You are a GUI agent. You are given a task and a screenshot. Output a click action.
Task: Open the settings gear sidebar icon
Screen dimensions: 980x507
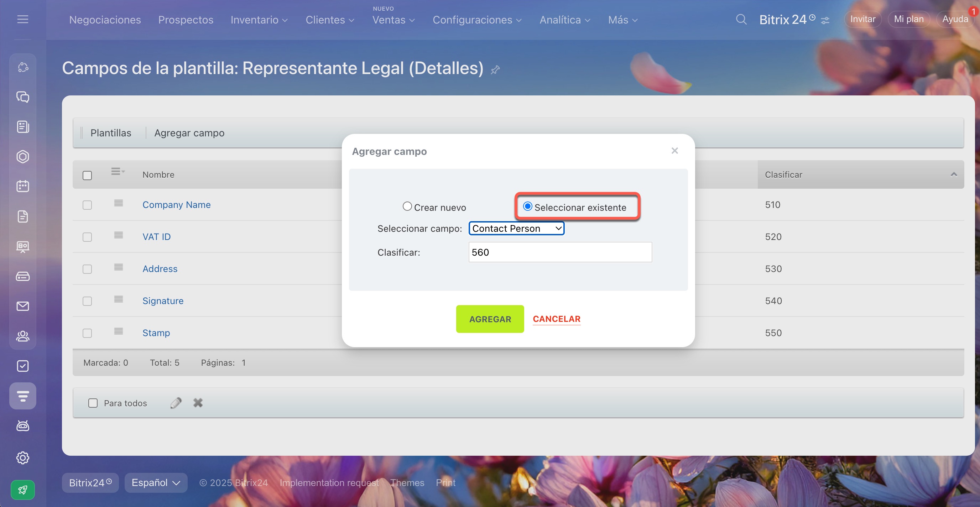coord(23,458)
